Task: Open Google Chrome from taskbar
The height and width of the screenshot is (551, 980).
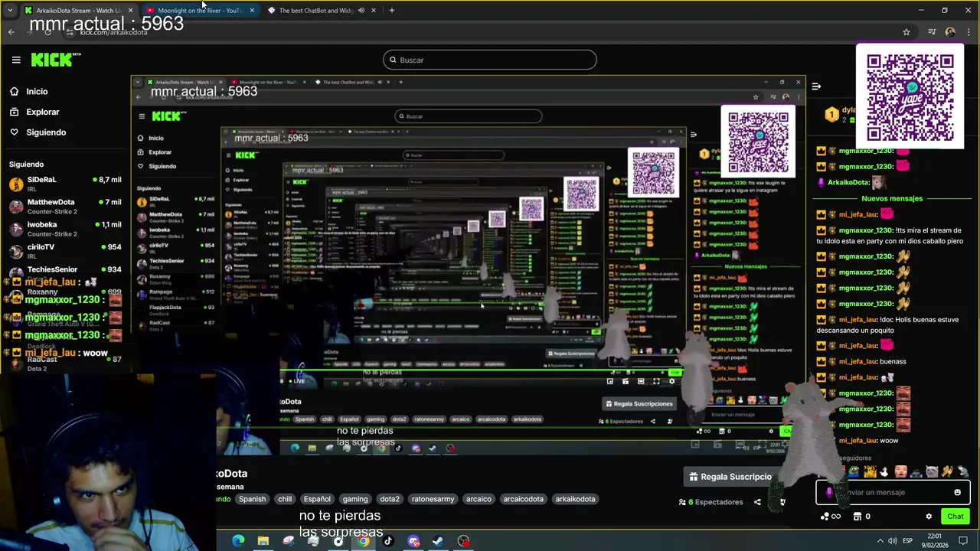Action: [x=363, y=541]
